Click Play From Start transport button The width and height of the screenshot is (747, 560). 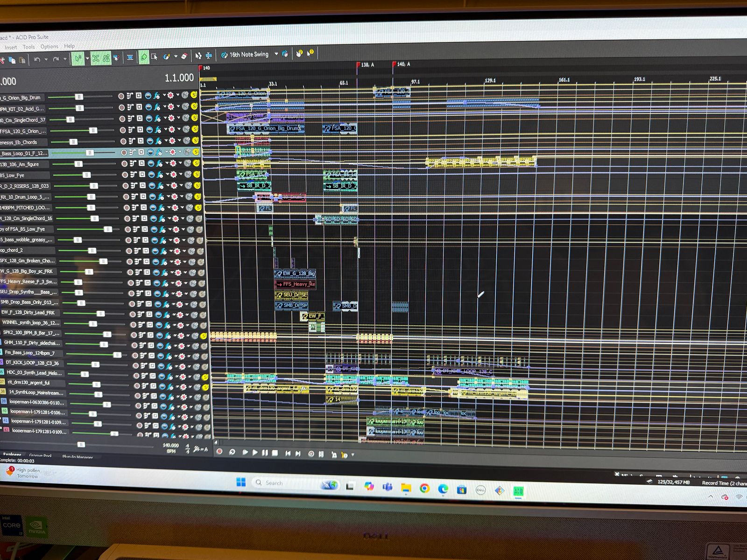(x=245, y=452)
